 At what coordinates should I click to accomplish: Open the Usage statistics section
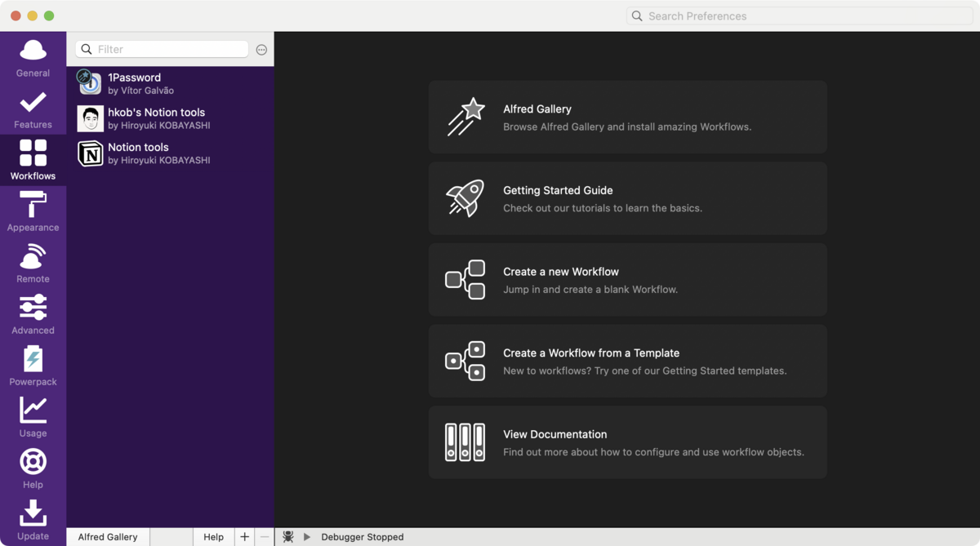point(33,418)
